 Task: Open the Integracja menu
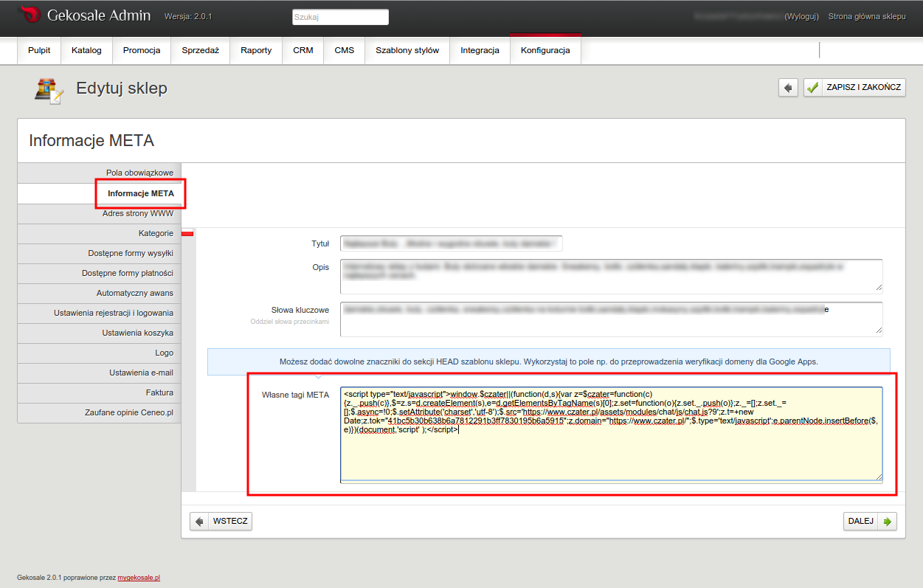click(480, 50)
